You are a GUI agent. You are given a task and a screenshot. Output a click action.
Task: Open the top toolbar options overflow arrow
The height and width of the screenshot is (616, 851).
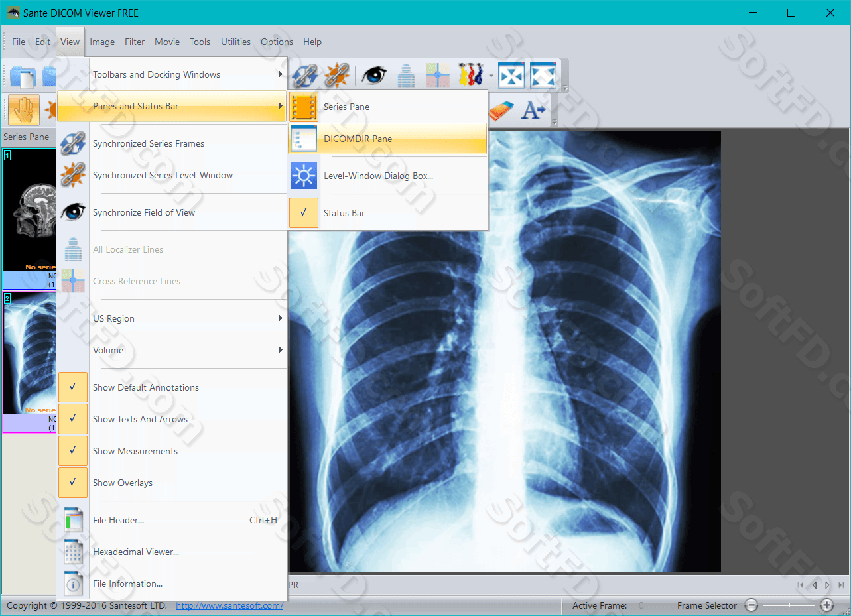[565, 88]
